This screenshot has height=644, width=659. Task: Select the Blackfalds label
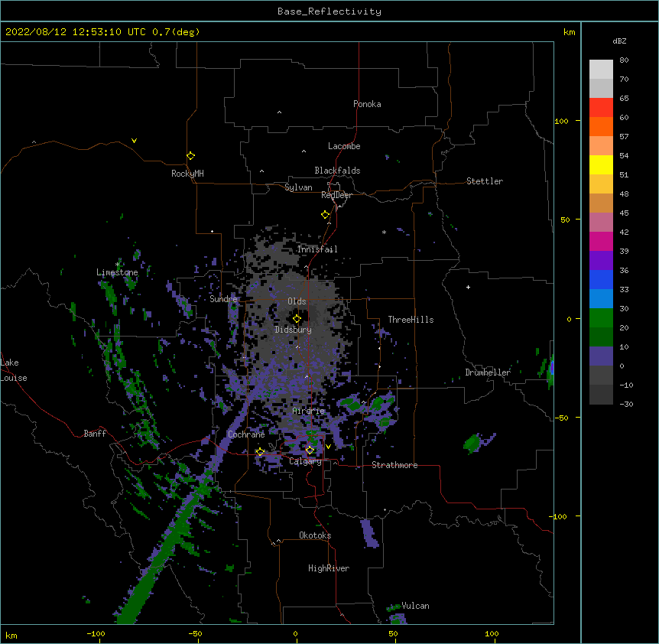[337, 171]
